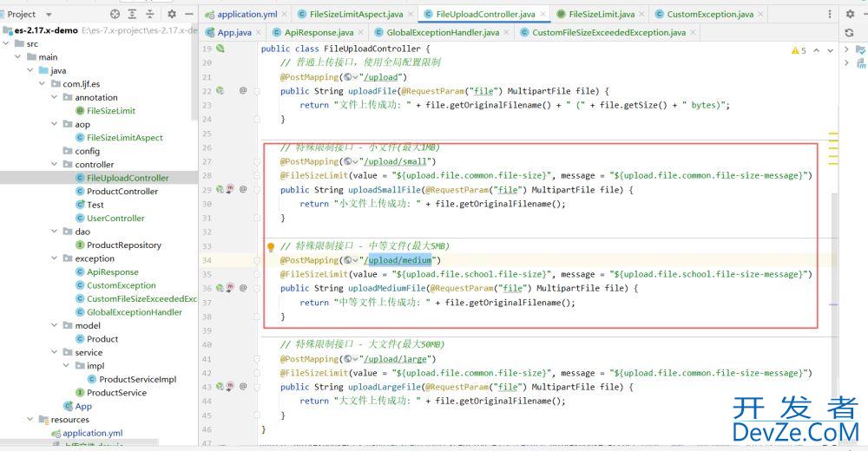The width and height of the screenshot is (868, 451).
Task: Click the Maven tool window icon
Action: pos(861,64)
